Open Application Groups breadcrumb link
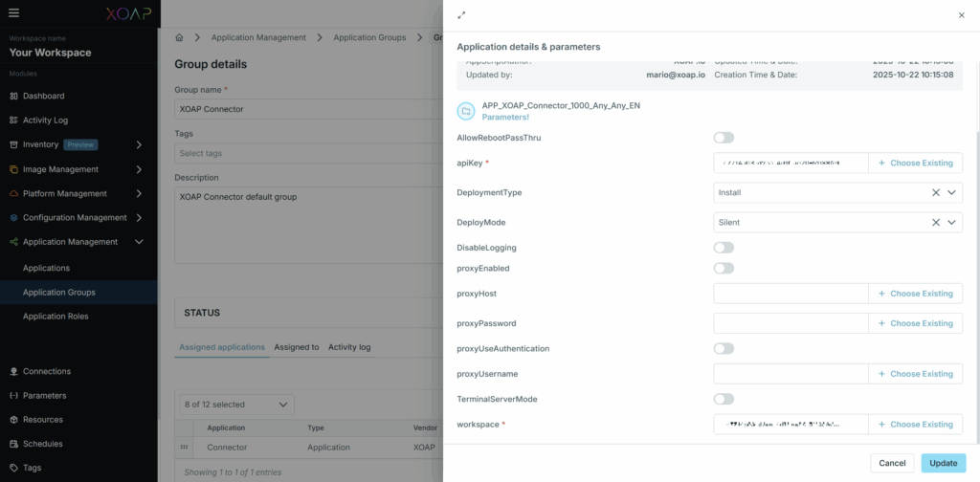Viewport: 980px width, 482px height. click(369, 37)
